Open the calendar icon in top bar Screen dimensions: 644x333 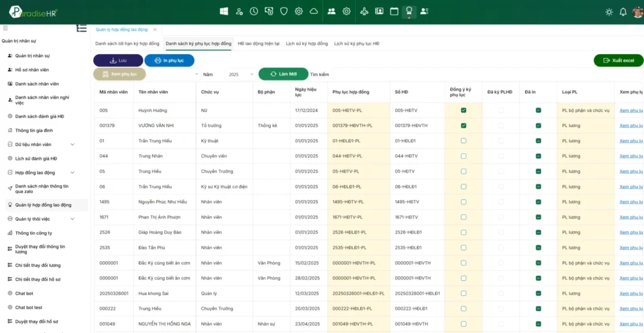click(394, 11)
